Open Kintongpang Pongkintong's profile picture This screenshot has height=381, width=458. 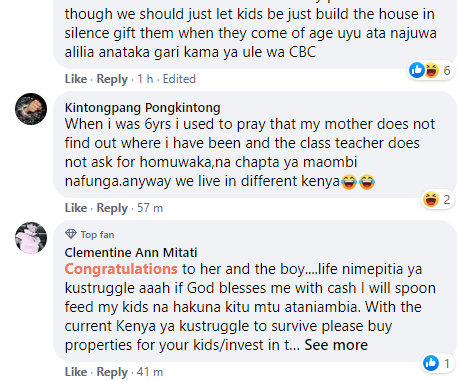(x=31, y=109)
